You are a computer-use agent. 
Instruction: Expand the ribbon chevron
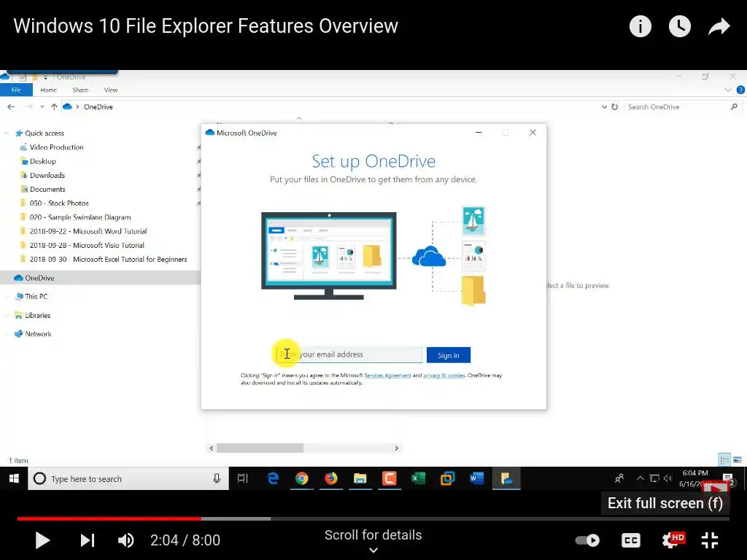click(x=727, y=90)
